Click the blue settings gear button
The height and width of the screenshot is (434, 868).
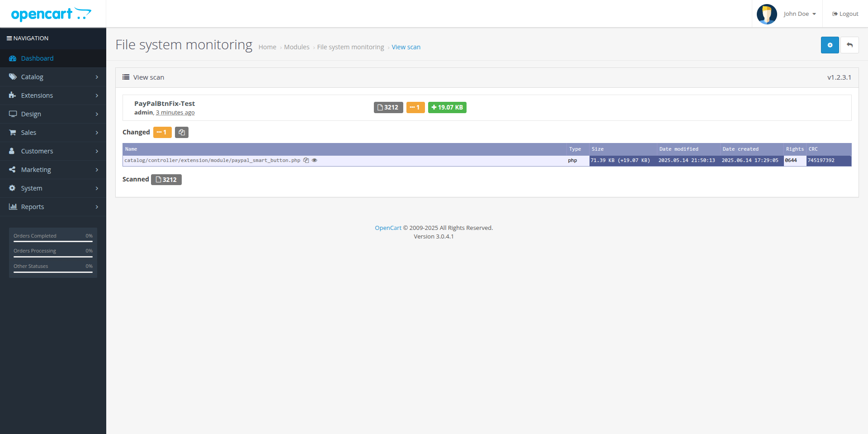(x=830, y=45)
